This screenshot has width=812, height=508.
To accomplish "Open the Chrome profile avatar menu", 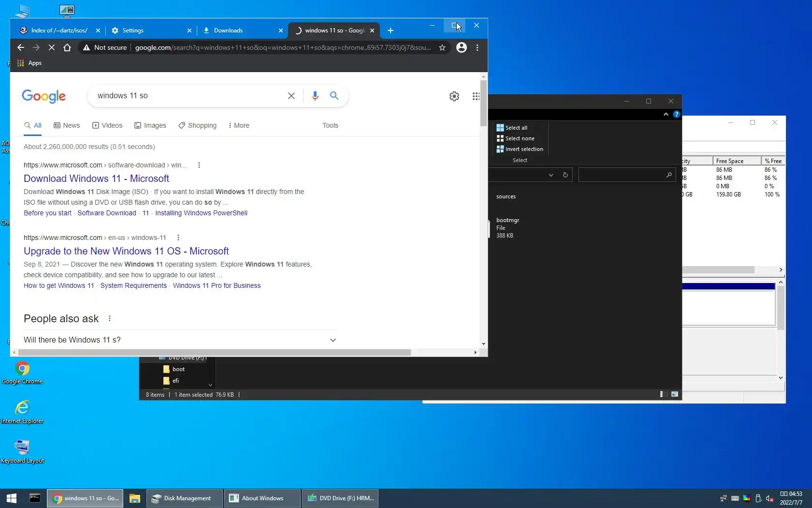I will tap(462, 47).
